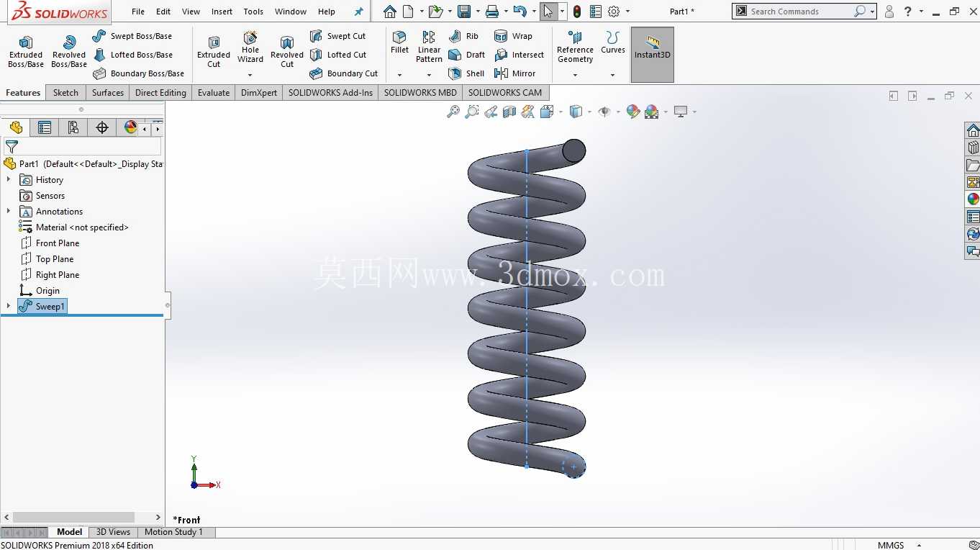Expand the Annotations folder
The image size is (980, 550).
point(9,211)
